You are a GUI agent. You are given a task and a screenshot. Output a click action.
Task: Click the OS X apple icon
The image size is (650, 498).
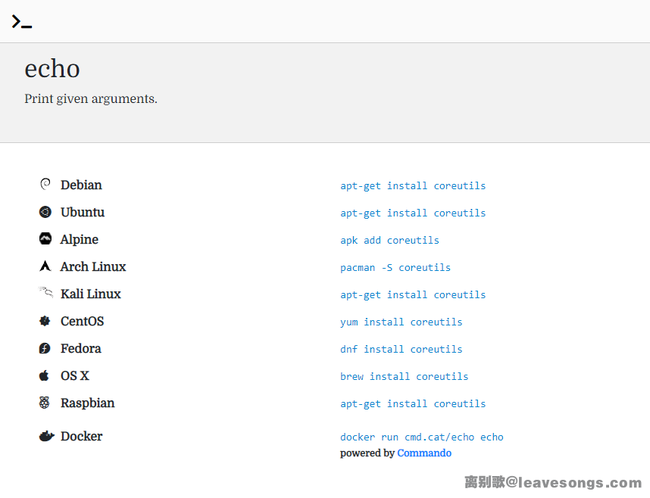click(45, 376)
